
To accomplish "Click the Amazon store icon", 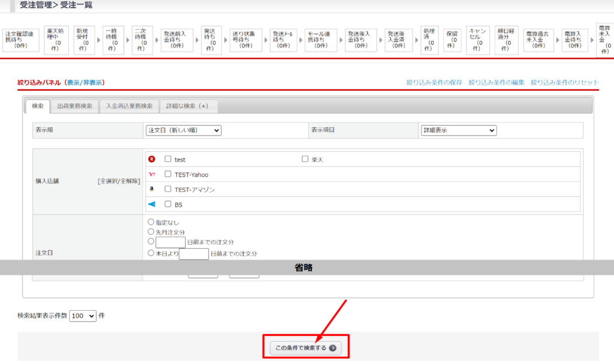I will (152, 189).
